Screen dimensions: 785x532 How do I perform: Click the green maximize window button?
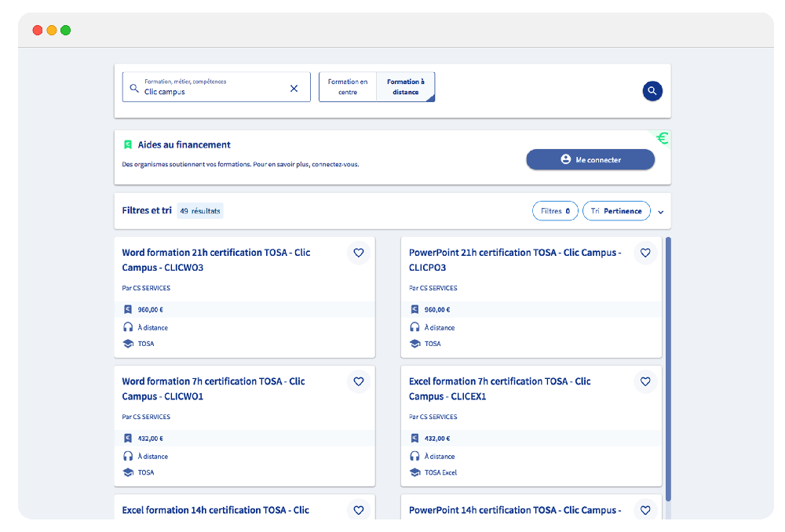(x=66, y=30)
